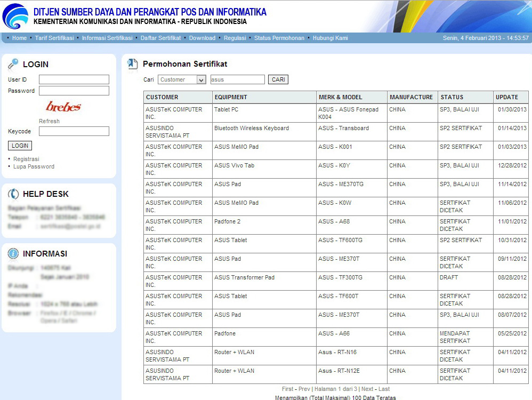
Task: Click the Kominfo logo in the header
Action: (15, 16)
